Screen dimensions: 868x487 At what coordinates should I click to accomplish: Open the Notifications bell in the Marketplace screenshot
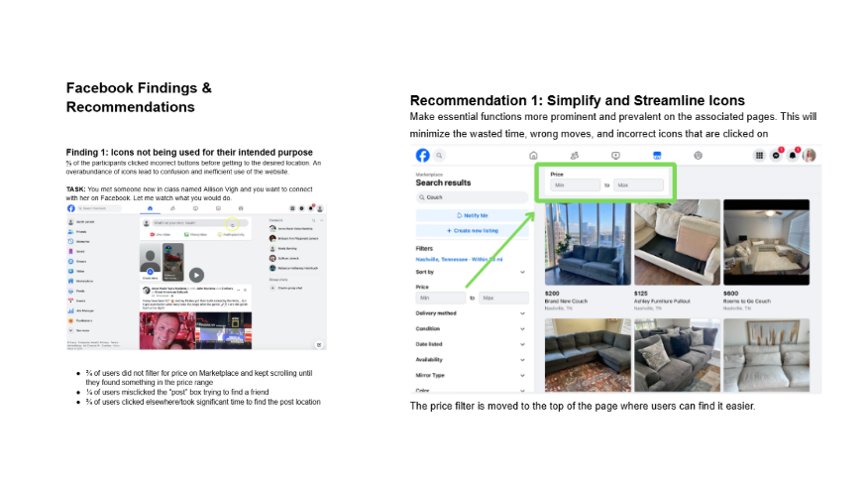[793, 155]
